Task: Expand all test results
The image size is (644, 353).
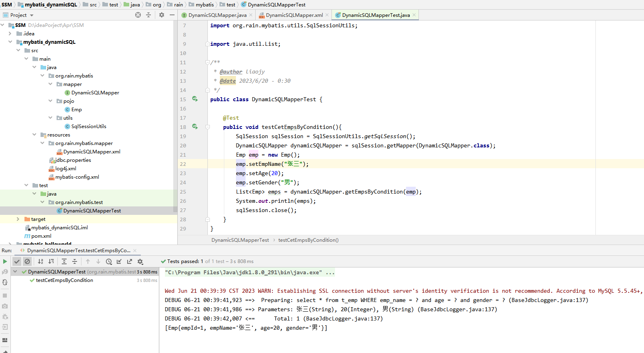Action: point(64,261)
